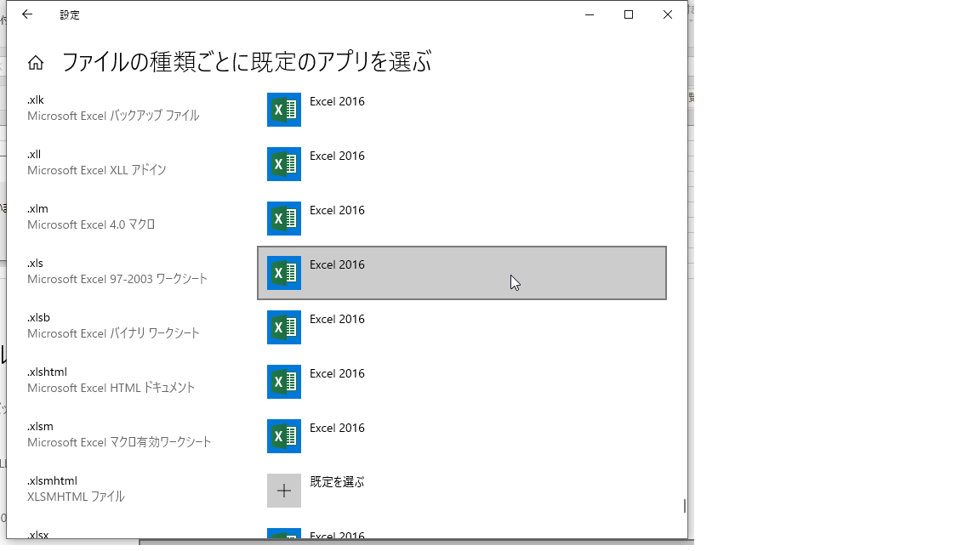Image resolution: width=980 pixels, height=551 pixels.
Task: Click Microsoft Excel マクロ有効ワークシート description
Action: point(119,441)
